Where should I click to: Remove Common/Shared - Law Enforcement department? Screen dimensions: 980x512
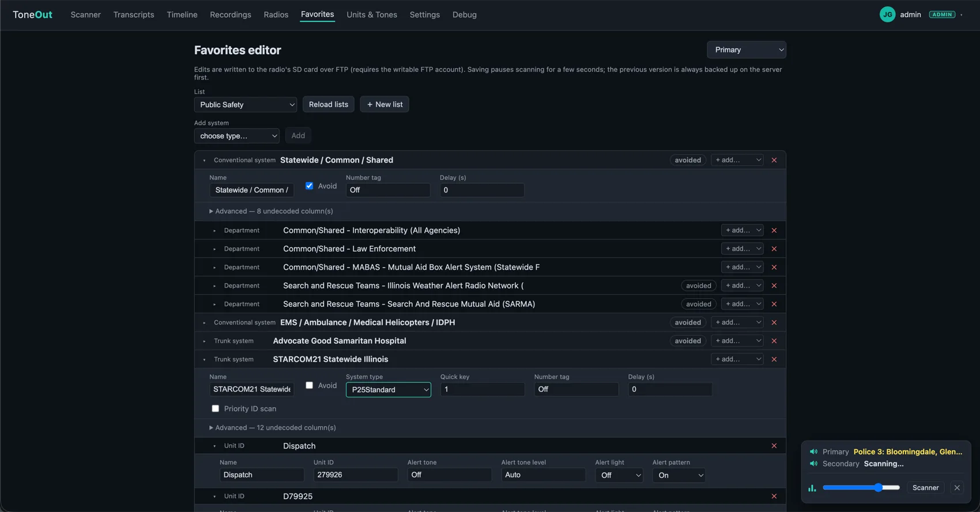(774, 249)
